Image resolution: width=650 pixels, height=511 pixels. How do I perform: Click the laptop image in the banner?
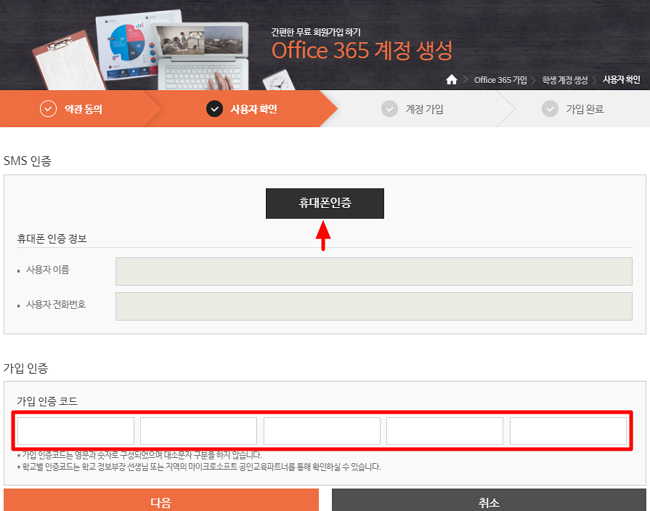click(x=202, y=55)
